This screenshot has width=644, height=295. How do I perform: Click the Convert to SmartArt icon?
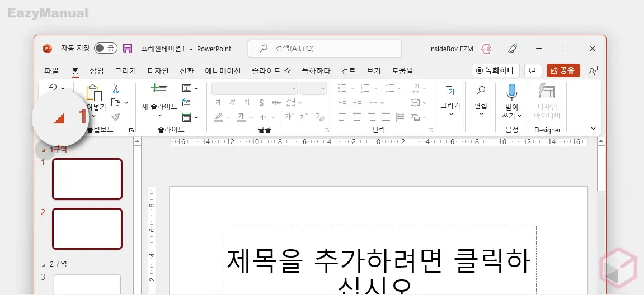[415, 117]
